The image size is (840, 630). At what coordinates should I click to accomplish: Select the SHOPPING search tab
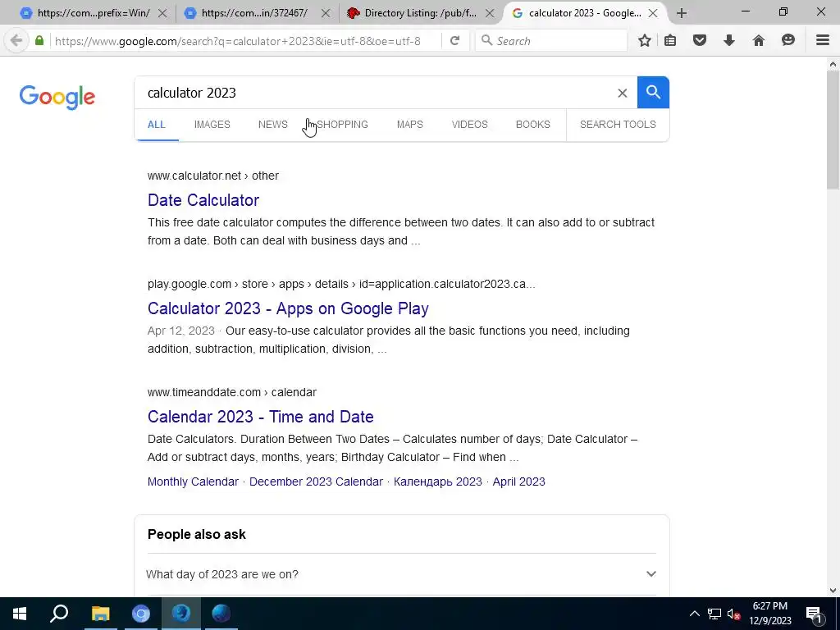[342, 125]
